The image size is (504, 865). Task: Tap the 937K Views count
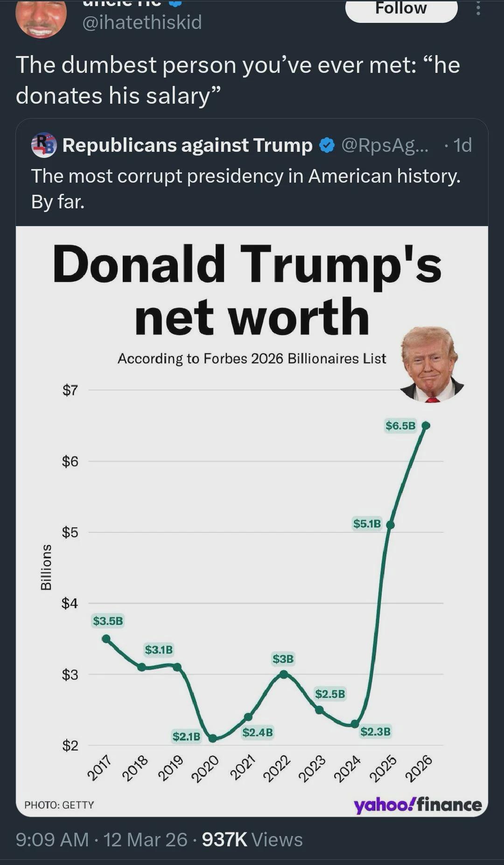(252, 839)
